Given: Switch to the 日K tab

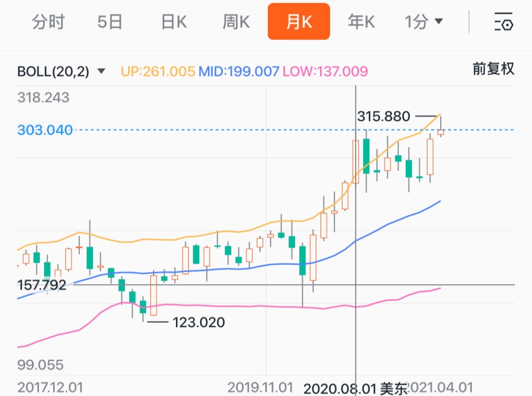Looking at the screenshot, I should tap(174, 22).
